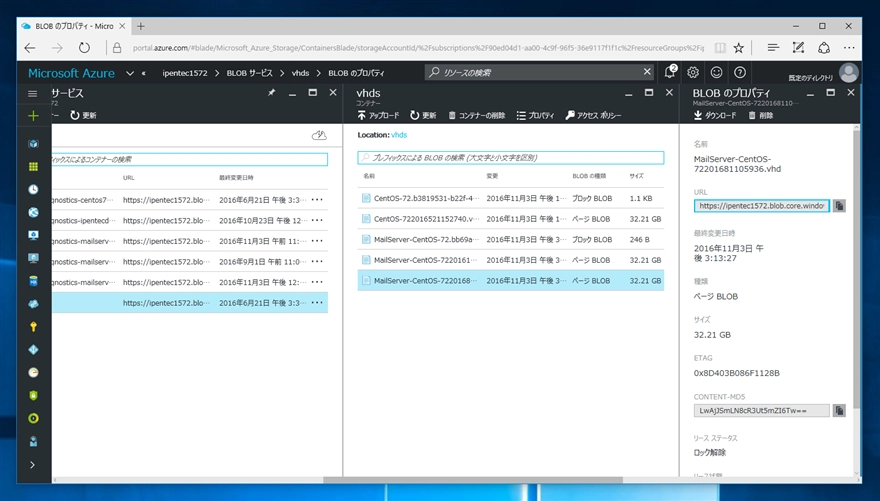Open the Azure portal hamburger menu
Viewport: 880px width, 501px height.
point(33,94)
